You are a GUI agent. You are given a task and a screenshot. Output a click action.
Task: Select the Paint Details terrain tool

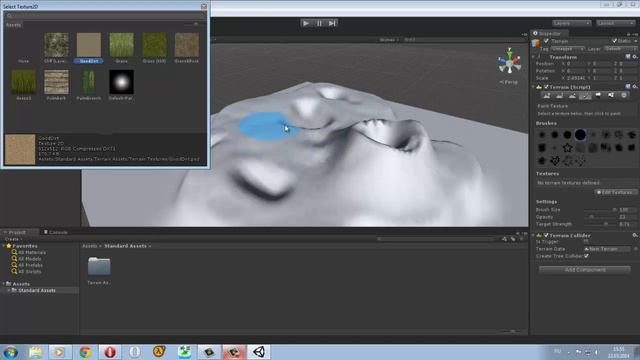click(x=611, y=96)
